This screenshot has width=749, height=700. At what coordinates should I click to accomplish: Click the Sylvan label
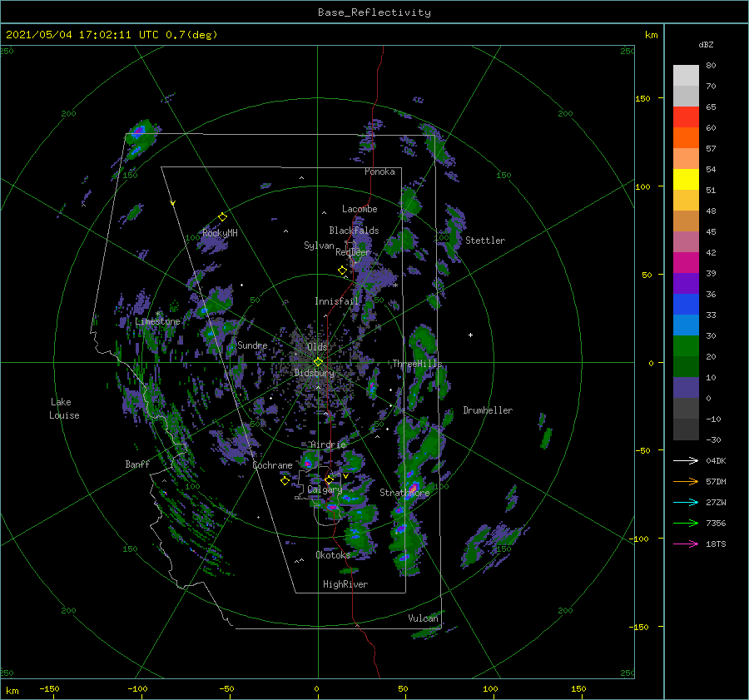pyautogui.click(x=319, y=246)
